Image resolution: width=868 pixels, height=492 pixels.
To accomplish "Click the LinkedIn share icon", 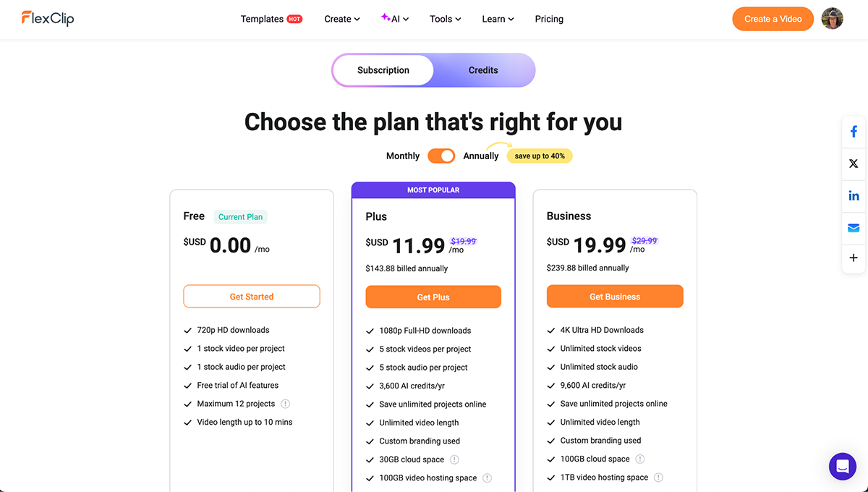I will point(854,195).
